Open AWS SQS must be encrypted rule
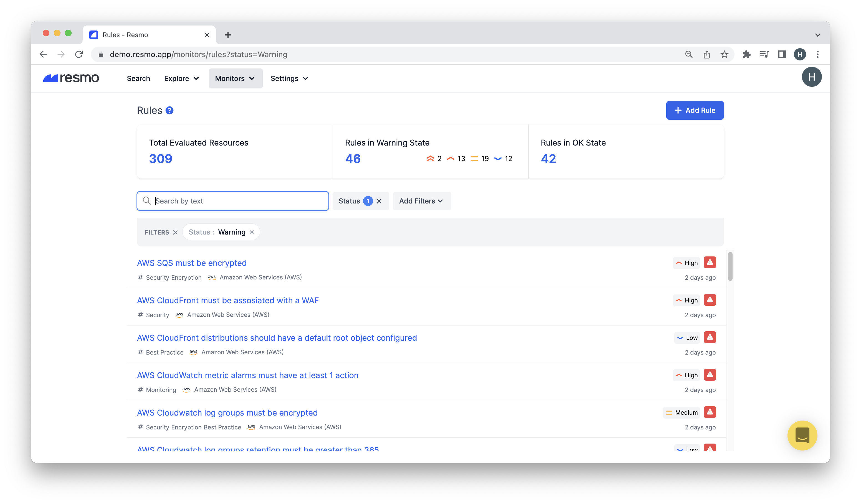The width and height of the screenshot is (861, 504). 192,263
